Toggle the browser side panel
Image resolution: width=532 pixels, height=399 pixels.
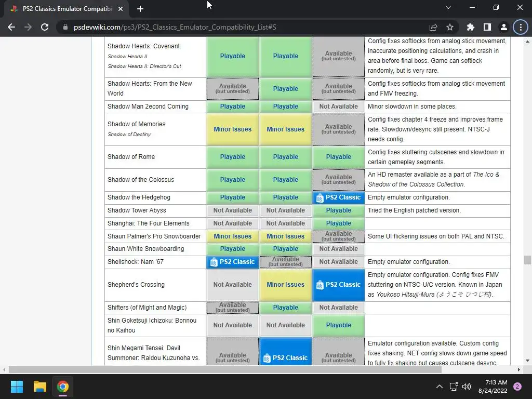(487, 27)
